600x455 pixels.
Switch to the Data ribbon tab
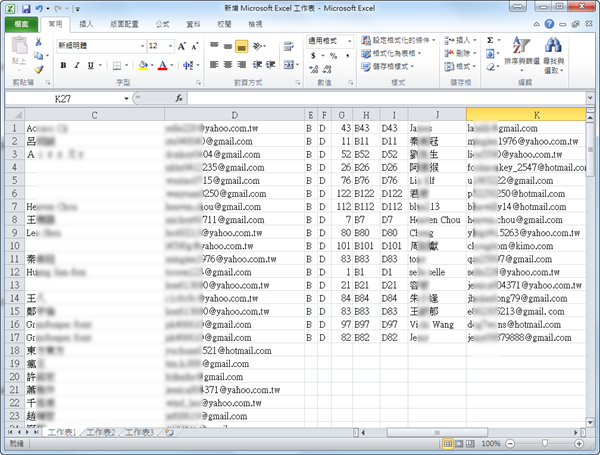pyautogui.click(x=193, y=24)
